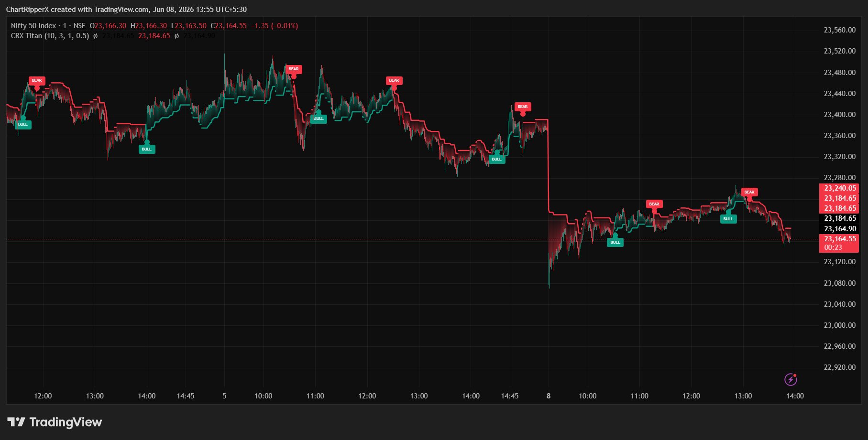Click the 22,960.00 price axis label
Screen dimensions: 868x440
(839, 346)
